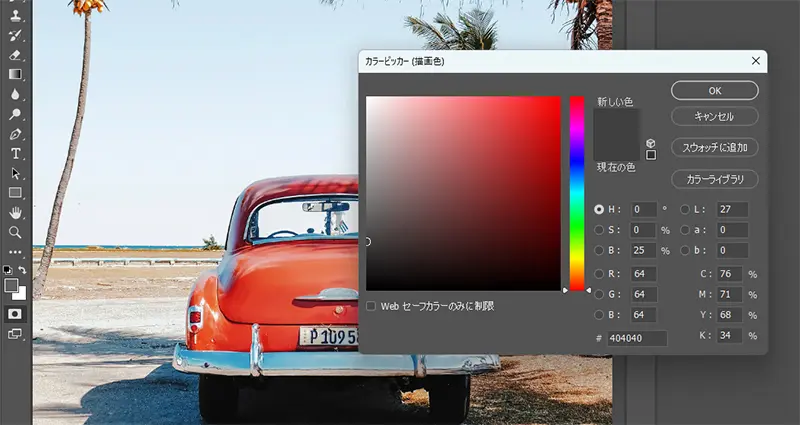This screenshot has width=800, height=425.
Task: Select the Zoom magnifier tool
Action: click(x=15, y=232)
